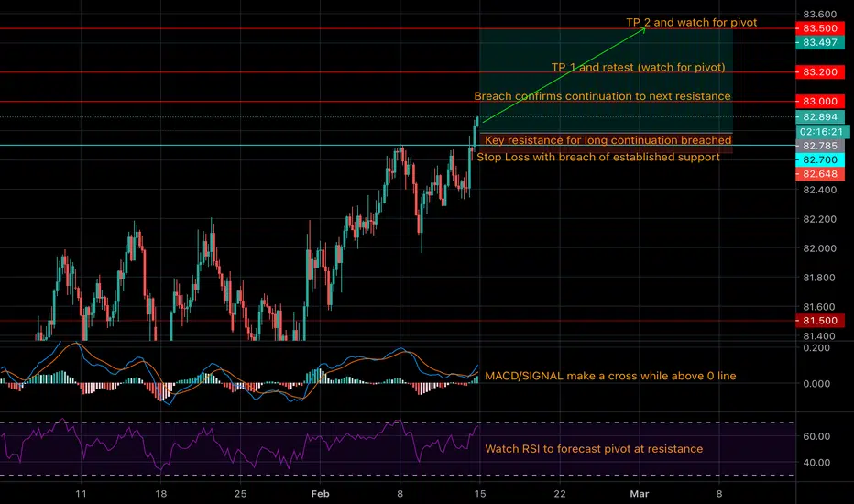Click the 82.400 price scale value
The width and height of the screenshot is (854, 504).
[x=820, y=191]
